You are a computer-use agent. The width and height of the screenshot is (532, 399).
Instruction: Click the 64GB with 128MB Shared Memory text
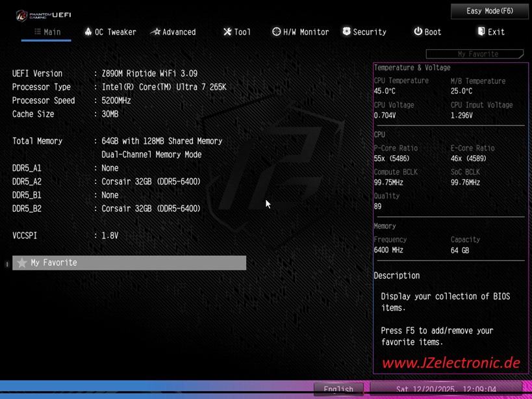pos(162,141)
